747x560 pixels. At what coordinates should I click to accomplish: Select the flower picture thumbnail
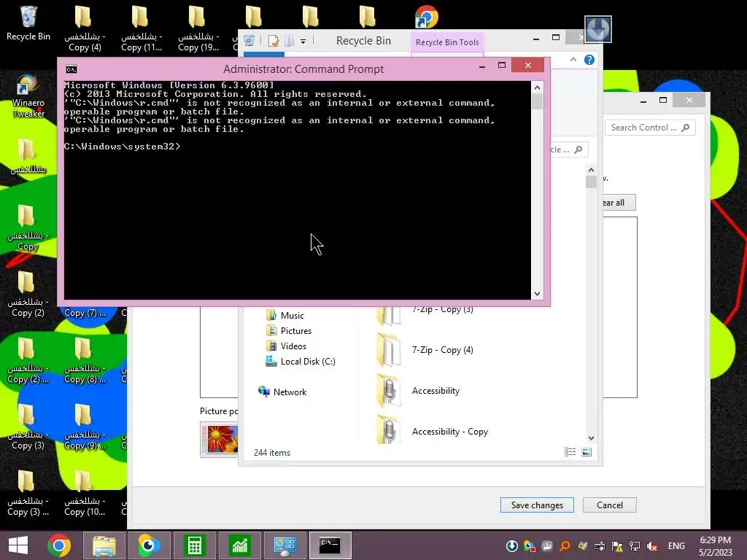coord(220,438)
